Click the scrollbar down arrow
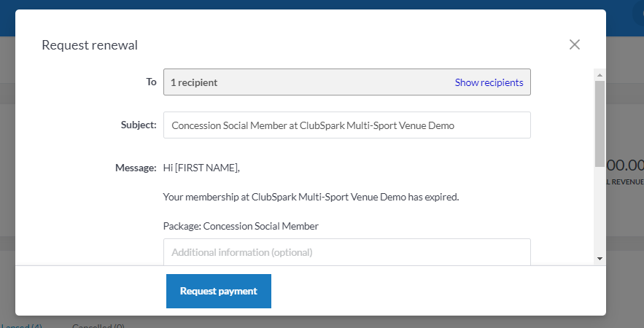 tap(600, 258)
